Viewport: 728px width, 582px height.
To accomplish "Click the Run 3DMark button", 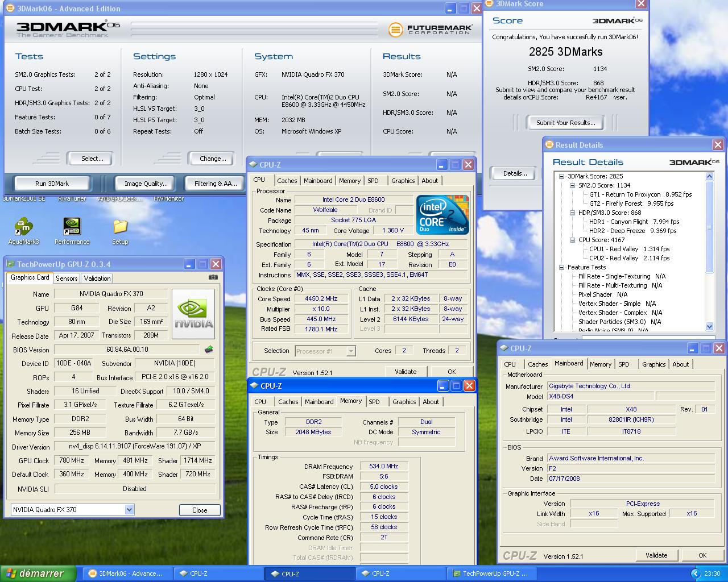I will point(52,184).
